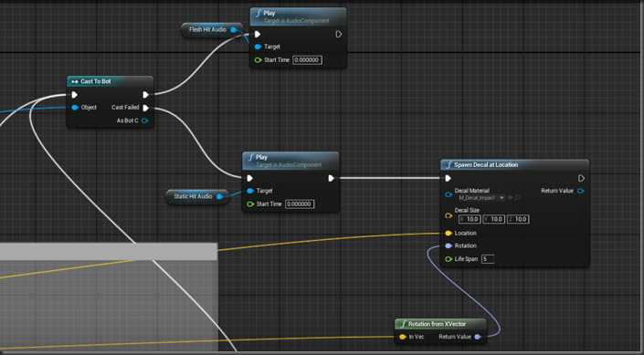The image size is (644, 355).
Task: Select the Cast To Bot node header
Action: (110, 81)
